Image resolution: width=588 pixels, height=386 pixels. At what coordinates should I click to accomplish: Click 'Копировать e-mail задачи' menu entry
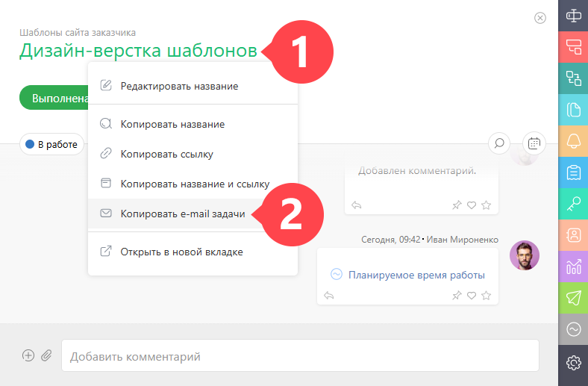point(193,214)
